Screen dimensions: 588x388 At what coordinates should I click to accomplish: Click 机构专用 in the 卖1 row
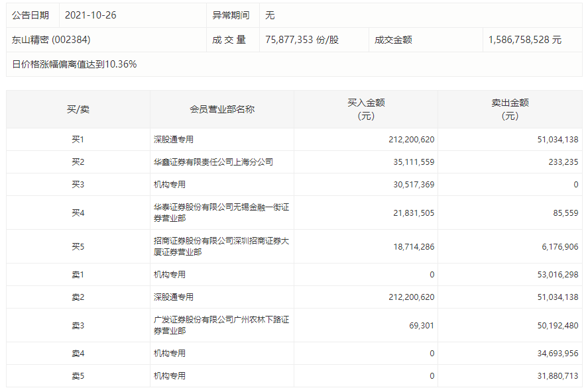pyautogui.click(x=170, y=275)
